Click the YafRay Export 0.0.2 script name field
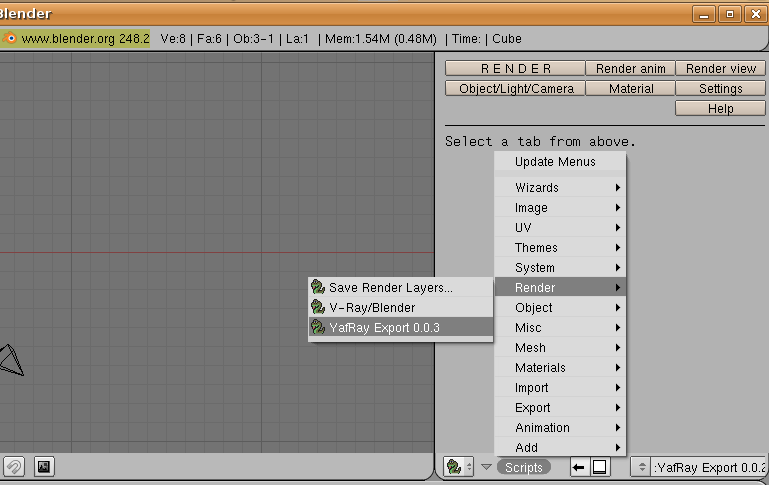 709,467
